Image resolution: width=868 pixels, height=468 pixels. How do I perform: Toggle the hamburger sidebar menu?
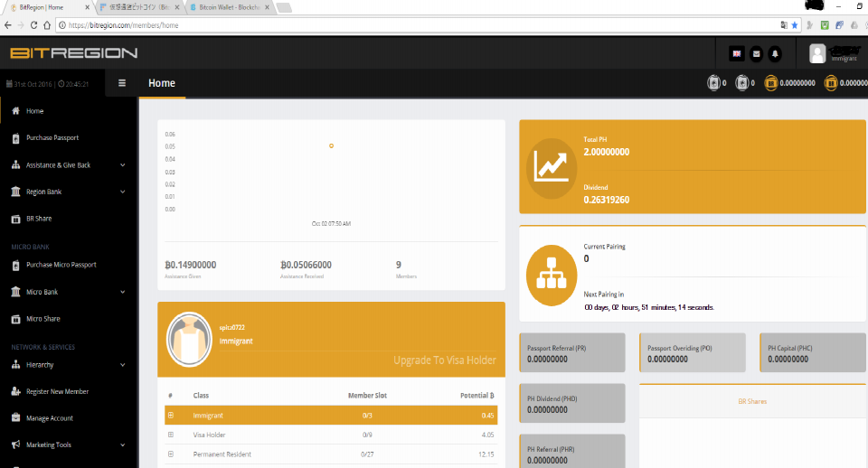coord(122,83)
